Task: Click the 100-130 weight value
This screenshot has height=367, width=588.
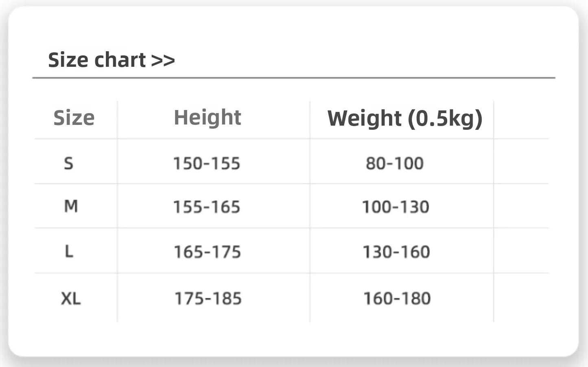Action: point(396,207)
